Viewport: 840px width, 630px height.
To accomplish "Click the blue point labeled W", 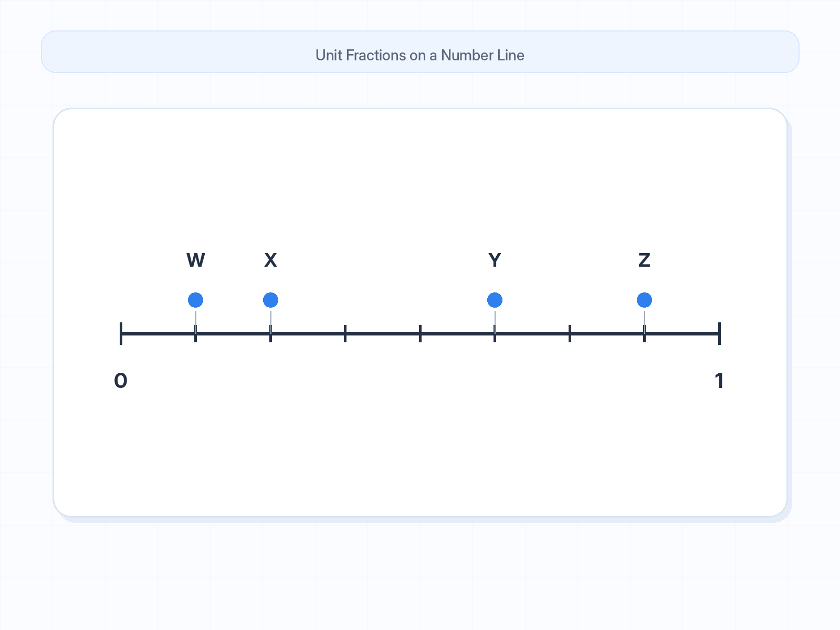I will click(x=196, y=300).
